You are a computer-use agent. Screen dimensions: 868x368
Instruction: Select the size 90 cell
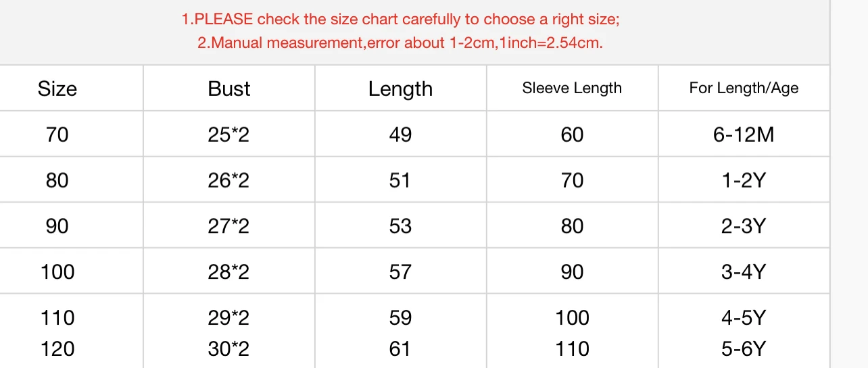[x=57, y=226]
